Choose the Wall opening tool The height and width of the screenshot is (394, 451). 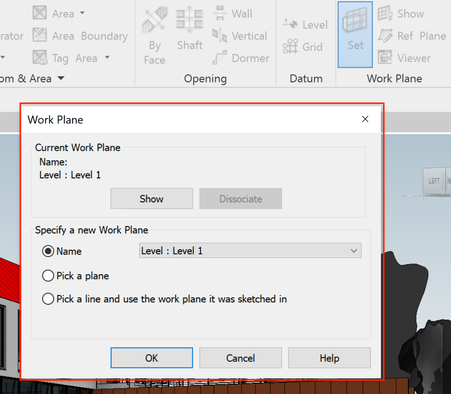point(233,13)
